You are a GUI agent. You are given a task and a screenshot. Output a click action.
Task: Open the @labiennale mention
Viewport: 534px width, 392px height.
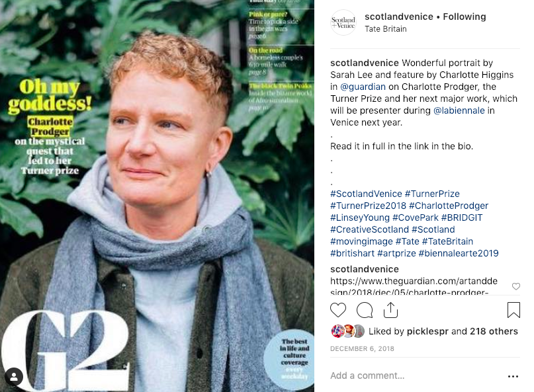[459, 110]
